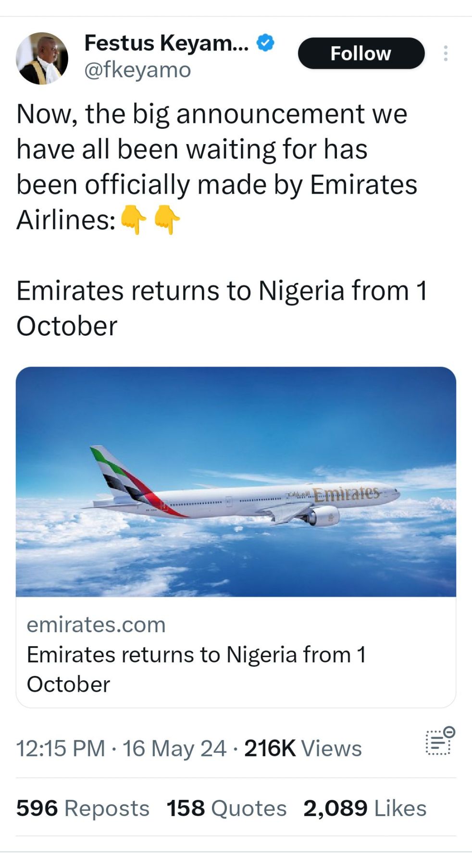
Task: Click the second pointing-down hand emoji
Action: coord(167,220)
